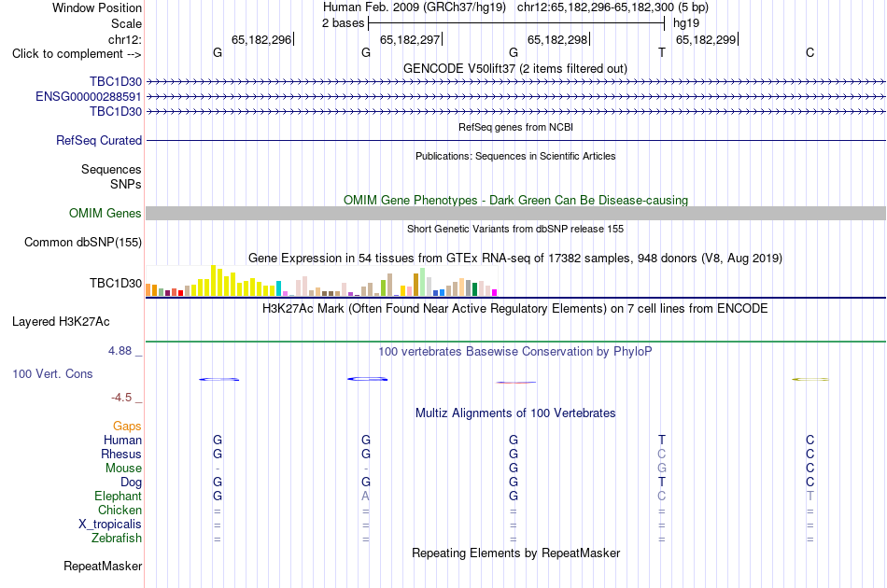Click the 'chr12:' ruler label
The width and height of the screenshot is (887, 588).
pos(124,39)
